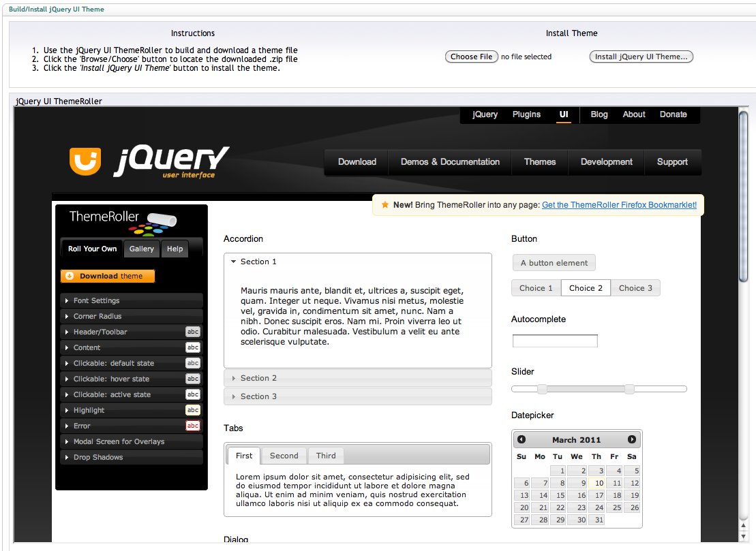The height and width of the screenshot is (551, 756).
Task: Click the Choose File button
Action: pos(471,57)
